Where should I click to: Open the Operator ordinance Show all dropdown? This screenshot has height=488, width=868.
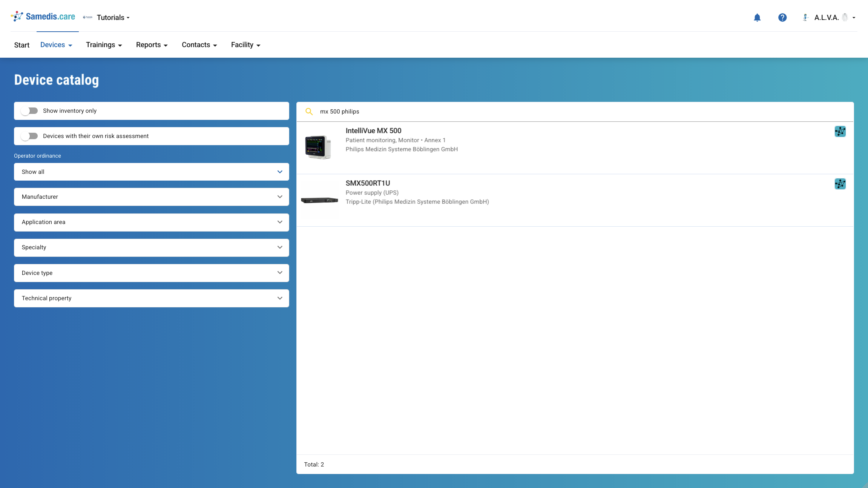click(x=152, y=172)
